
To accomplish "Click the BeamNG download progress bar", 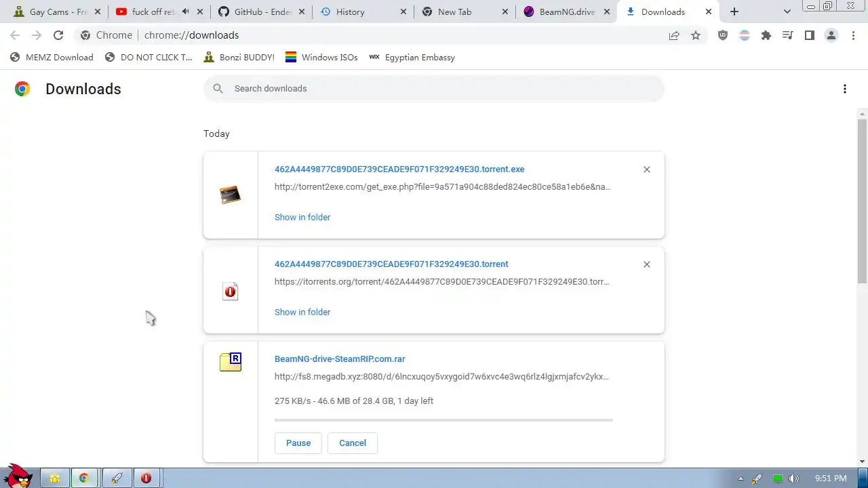I will (443, 420).
